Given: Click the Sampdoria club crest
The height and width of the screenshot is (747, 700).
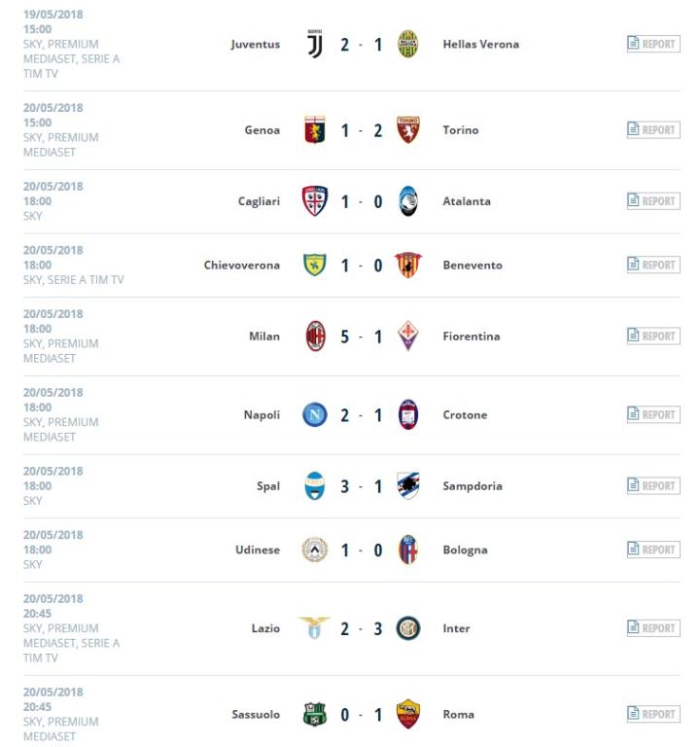Looking at the screenshot, I should pos(408,486).
